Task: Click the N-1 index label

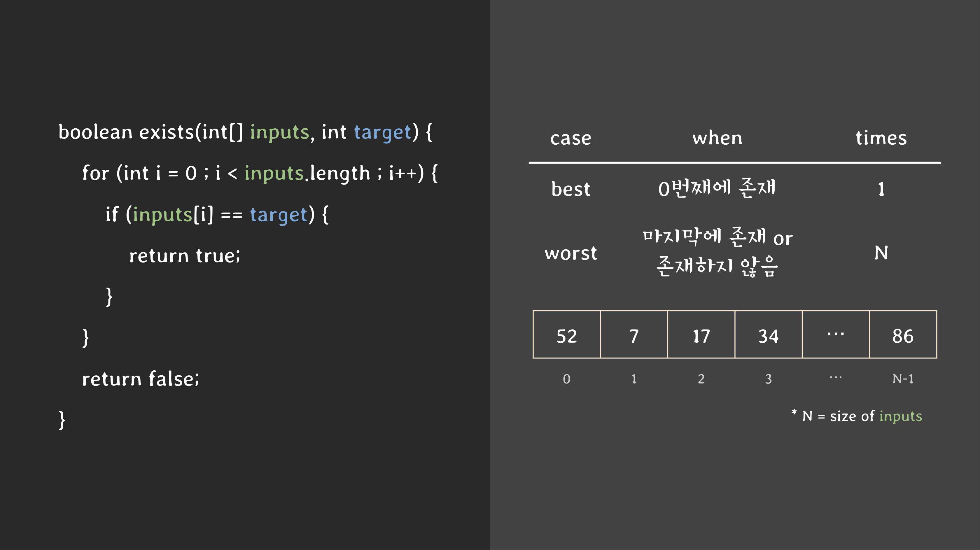Action: pyautogui.click(x=903, y=379)
